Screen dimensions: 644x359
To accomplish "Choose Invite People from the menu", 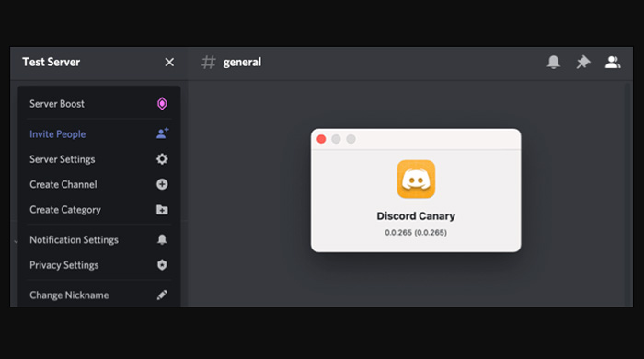I will tap(99, 133).
